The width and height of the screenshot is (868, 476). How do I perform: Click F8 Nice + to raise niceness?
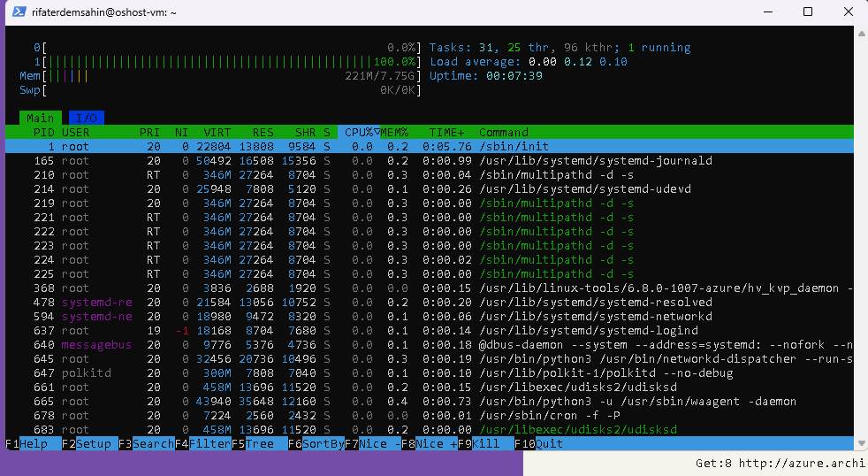point(430,444)
